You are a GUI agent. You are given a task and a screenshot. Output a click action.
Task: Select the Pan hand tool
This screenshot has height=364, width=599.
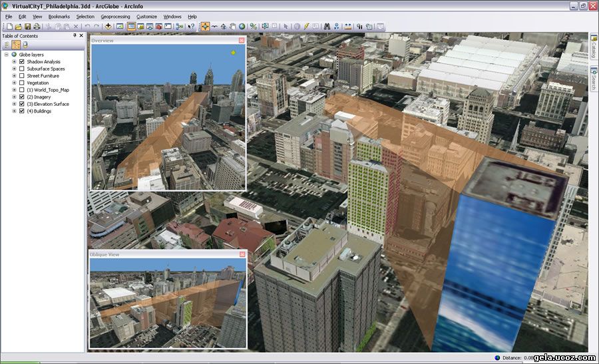(x=232, y=27)
